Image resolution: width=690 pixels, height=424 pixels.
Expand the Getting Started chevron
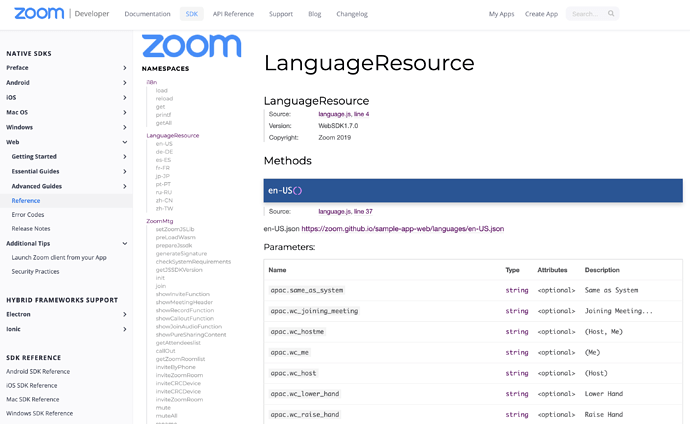(125, 157)
